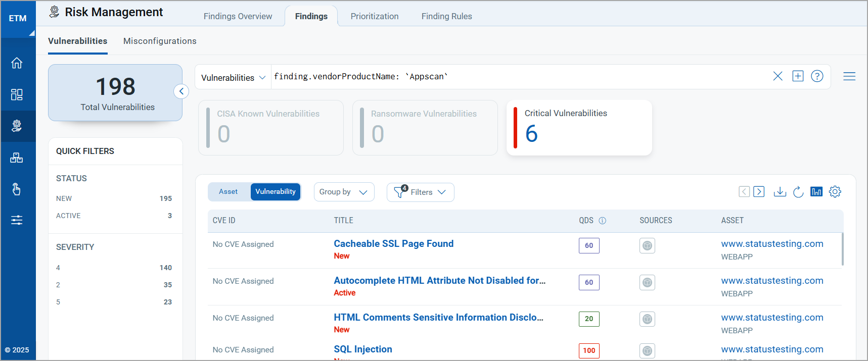Click the chart view icon
The width and height of the screenshot is (868, 361).
coord(816,192)
